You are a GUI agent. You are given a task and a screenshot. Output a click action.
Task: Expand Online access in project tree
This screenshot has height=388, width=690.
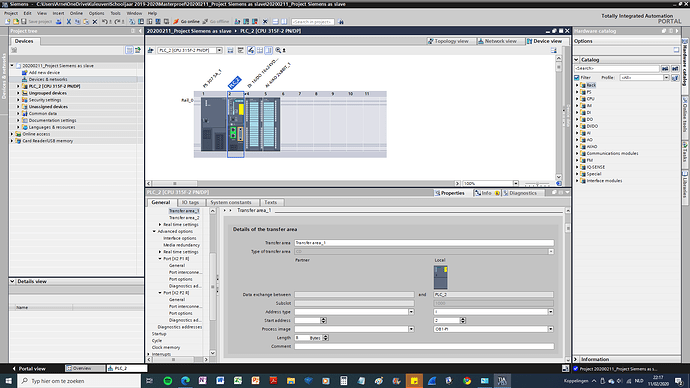[x=12, y=134]
